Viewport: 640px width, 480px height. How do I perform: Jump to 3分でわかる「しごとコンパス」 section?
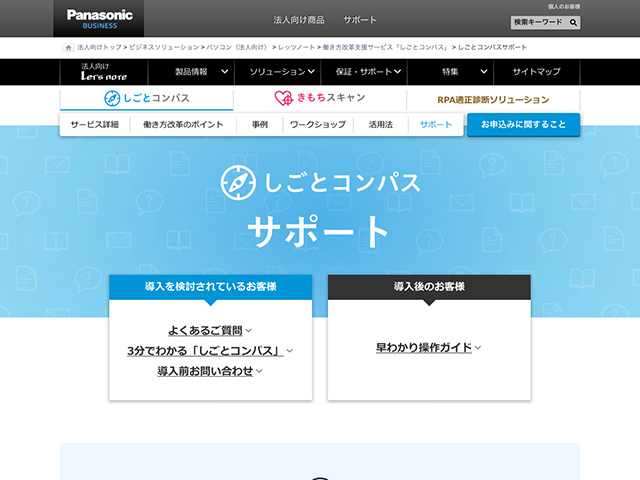tap(205, 351)
